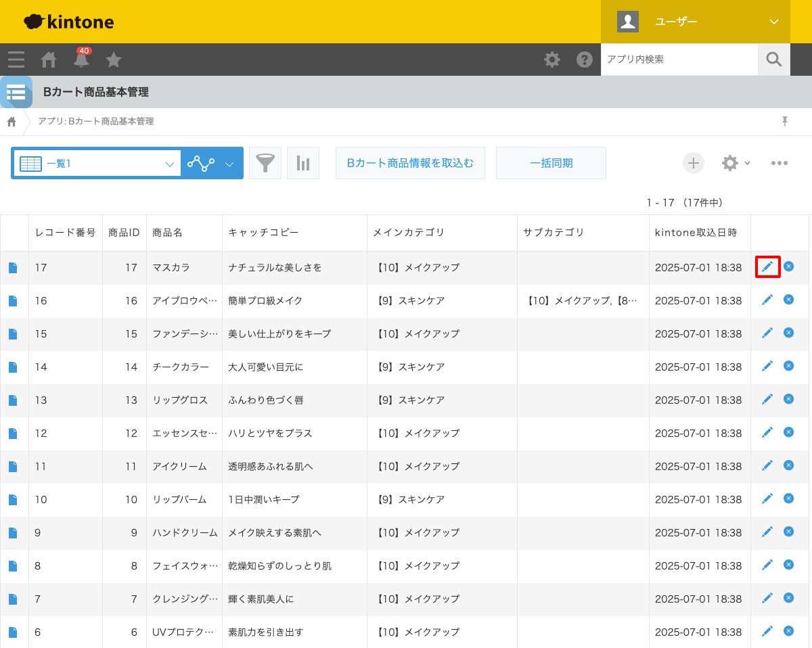This screenshot has width=812, height=648.
Task: Open the ... more options menu
Action: click(x=780, y=162)
